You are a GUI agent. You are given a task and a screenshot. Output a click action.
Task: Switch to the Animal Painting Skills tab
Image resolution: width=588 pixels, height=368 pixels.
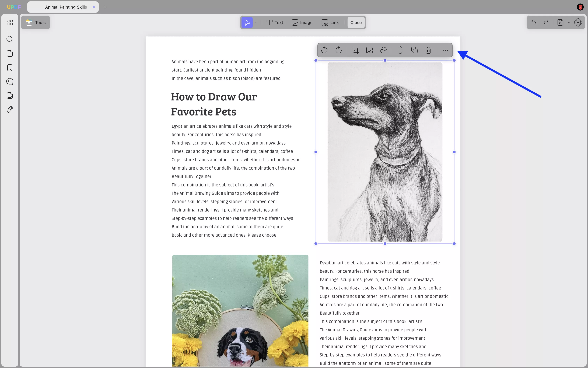click(63, 7)
